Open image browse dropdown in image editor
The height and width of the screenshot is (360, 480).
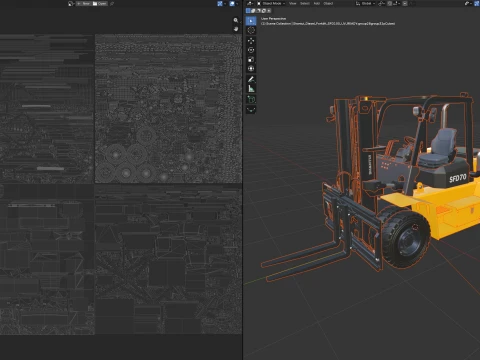pyautogui.click(x=71, y=4)
